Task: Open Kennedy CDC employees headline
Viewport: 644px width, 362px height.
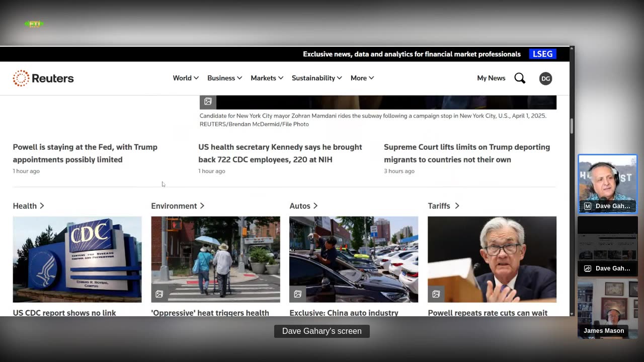Action: pyautogui.click(x=280, y=153)
